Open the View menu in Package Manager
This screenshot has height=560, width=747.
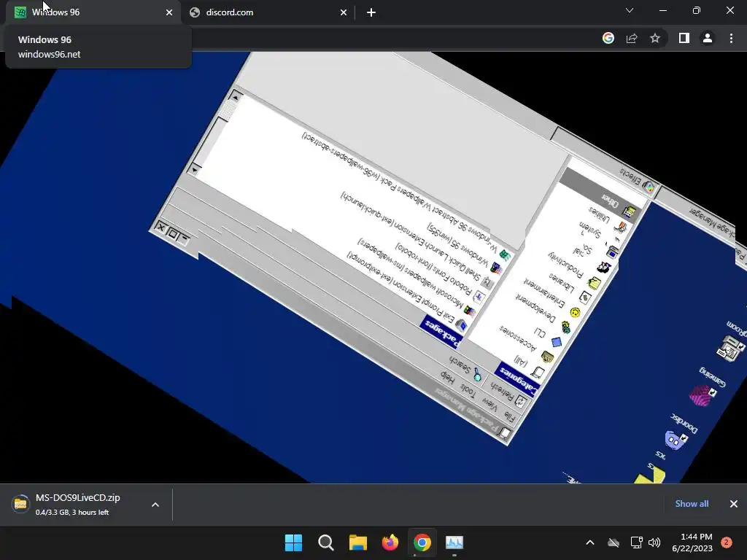489,405
